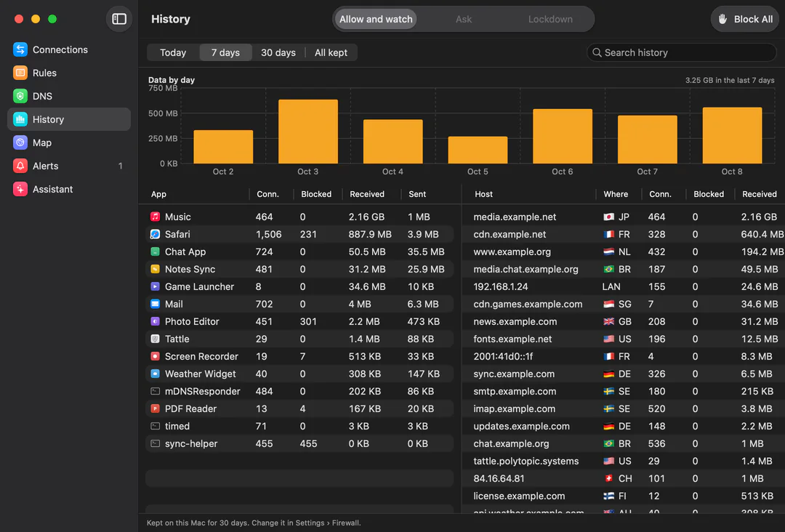Select the license.example.com host row
This screenshot has width=785, height=532.
tap(624, 496)
